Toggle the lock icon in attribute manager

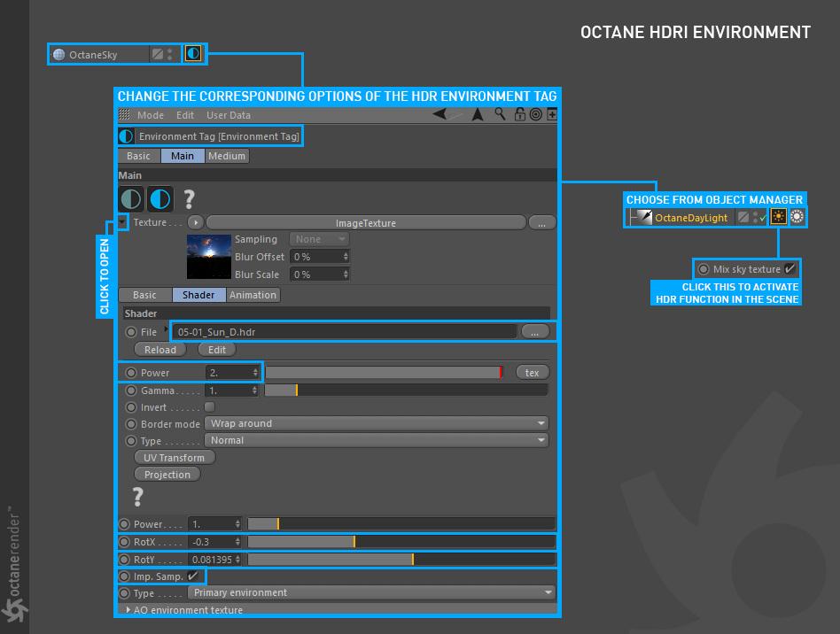pyautogui.click(x=519, y=114)
